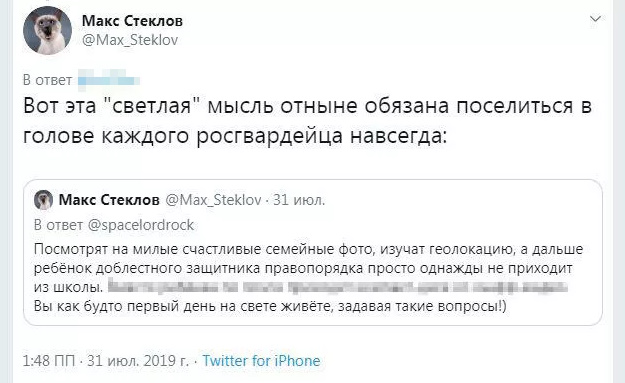The width and height of the screenshot is (625, 383).
Task: Click the large cat profile avatar
Action: (47, 31)
